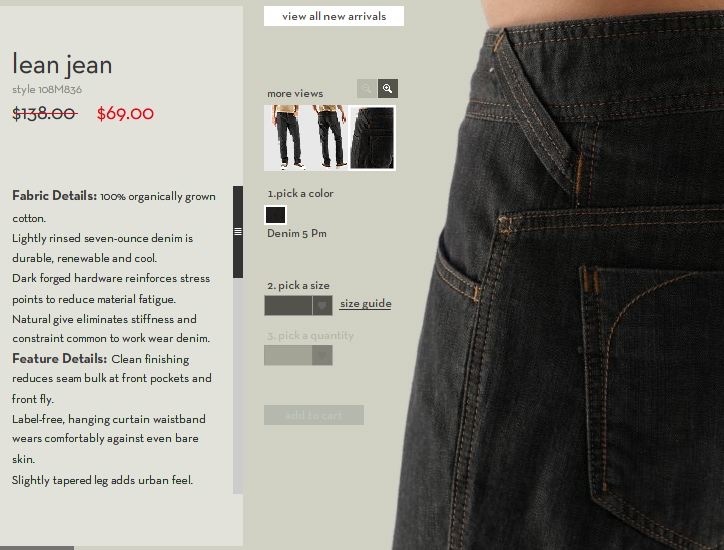This screenshot has width=724, height=550.
Task: Click view all new arrivals button
Action: click(x=334, y=16)
